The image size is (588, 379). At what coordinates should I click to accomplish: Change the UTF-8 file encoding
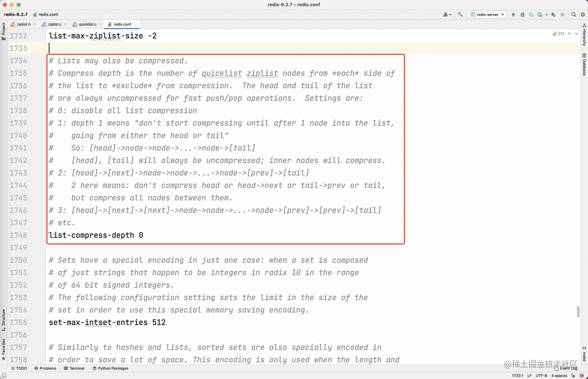pos(542,376)
